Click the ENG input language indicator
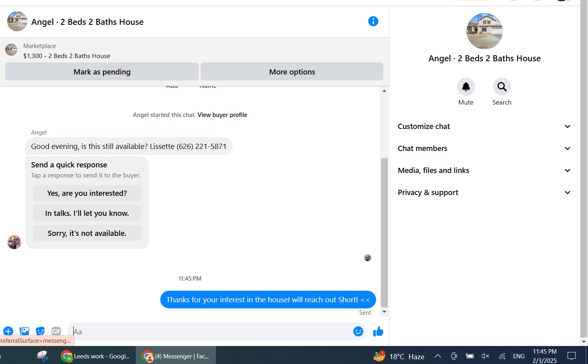 click(519, 356)
